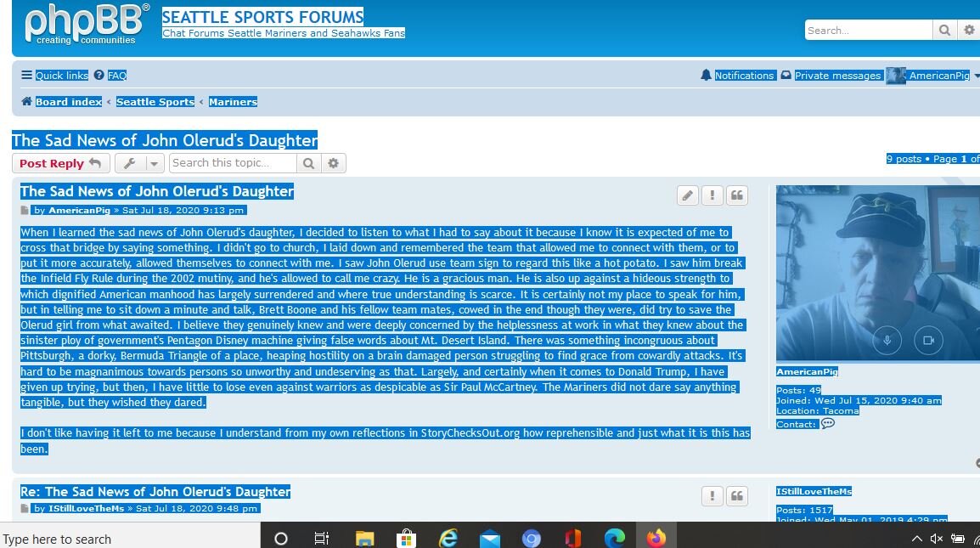Click the contact speech bubble icon
Image resolution: width=980 pixels, height=548 pixels.
827,423
